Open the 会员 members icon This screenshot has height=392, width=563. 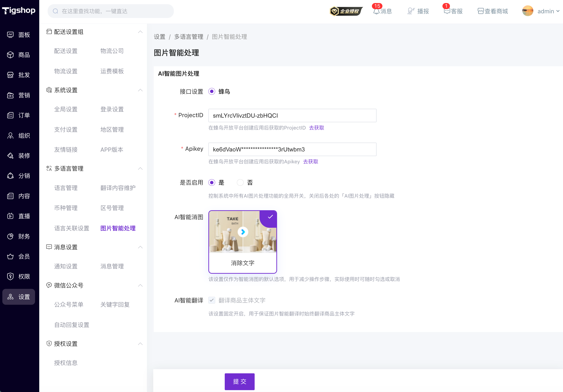tap(10, 257)
